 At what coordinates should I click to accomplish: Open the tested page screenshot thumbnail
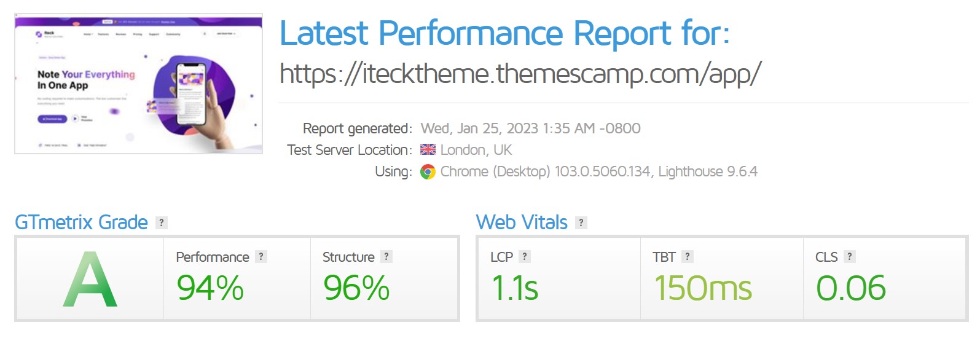[139, 84]
